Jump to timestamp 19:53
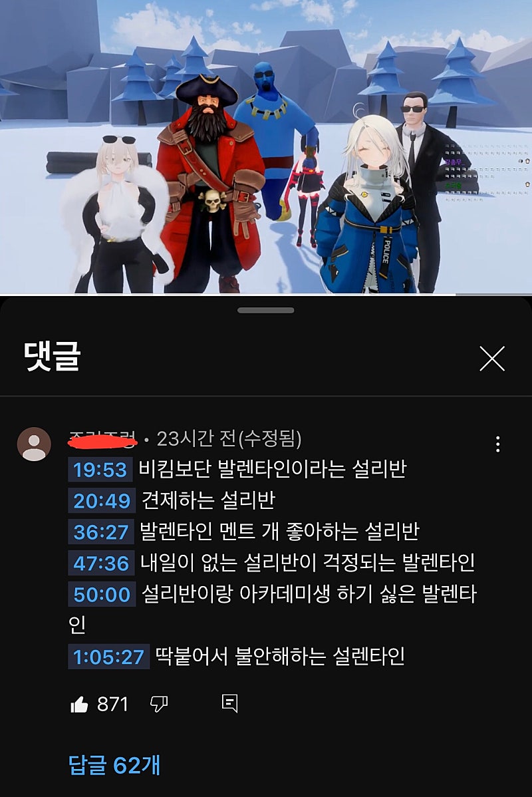Viewport: 532px width, 797px height. (100, 470)
